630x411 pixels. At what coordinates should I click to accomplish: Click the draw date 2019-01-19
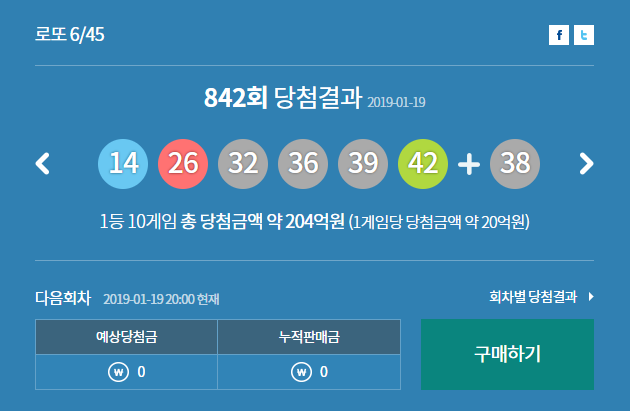[396, 102]
